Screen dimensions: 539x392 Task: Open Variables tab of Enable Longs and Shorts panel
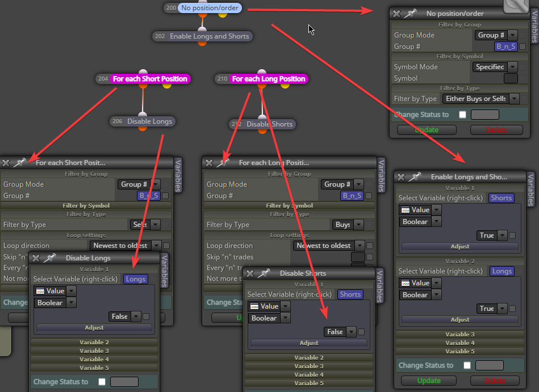530,190
